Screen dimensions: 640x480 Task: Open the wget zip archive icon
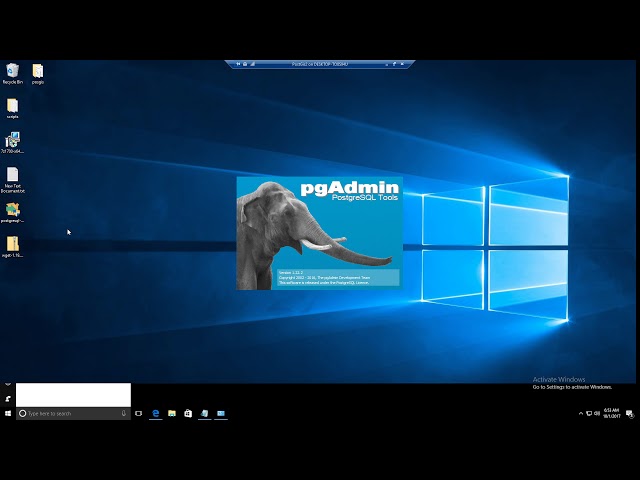tap(12, 244)
